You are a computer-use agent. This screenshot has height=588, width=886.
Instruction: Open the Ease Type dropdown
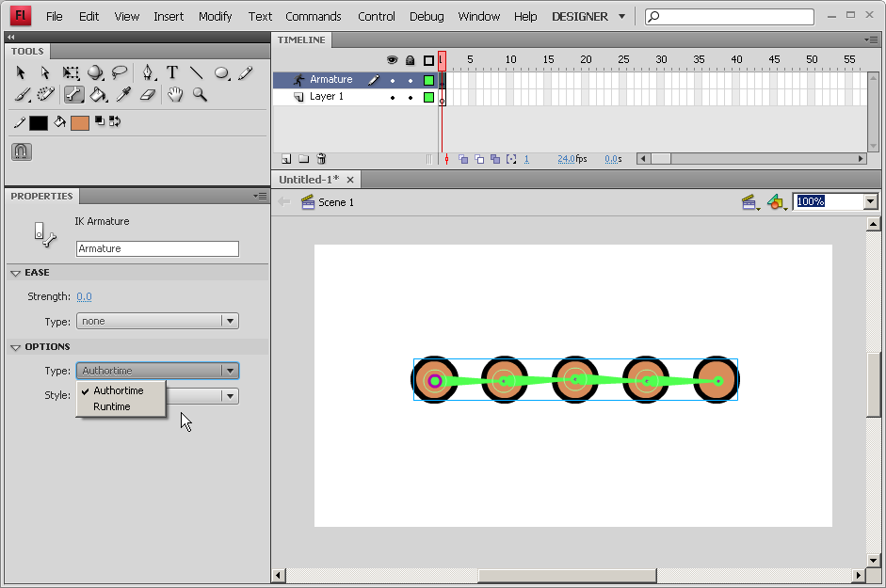click(157, 321)
